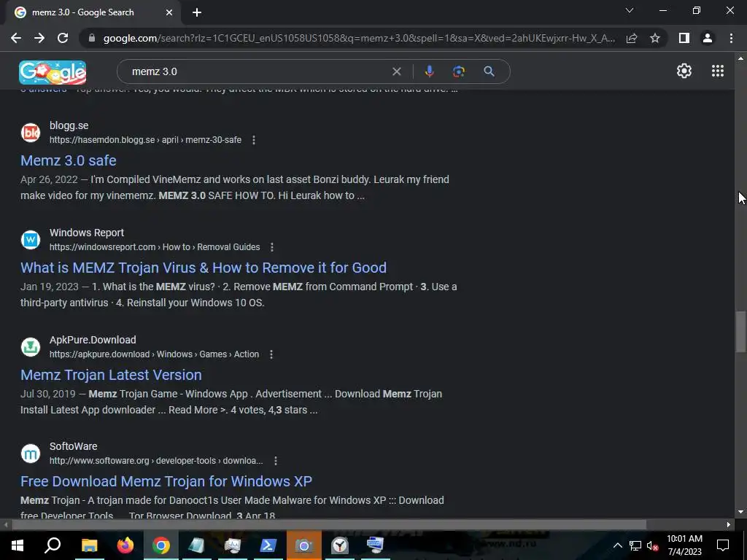
Task: Click the SoftoWare site favicon
Action: 31,454
